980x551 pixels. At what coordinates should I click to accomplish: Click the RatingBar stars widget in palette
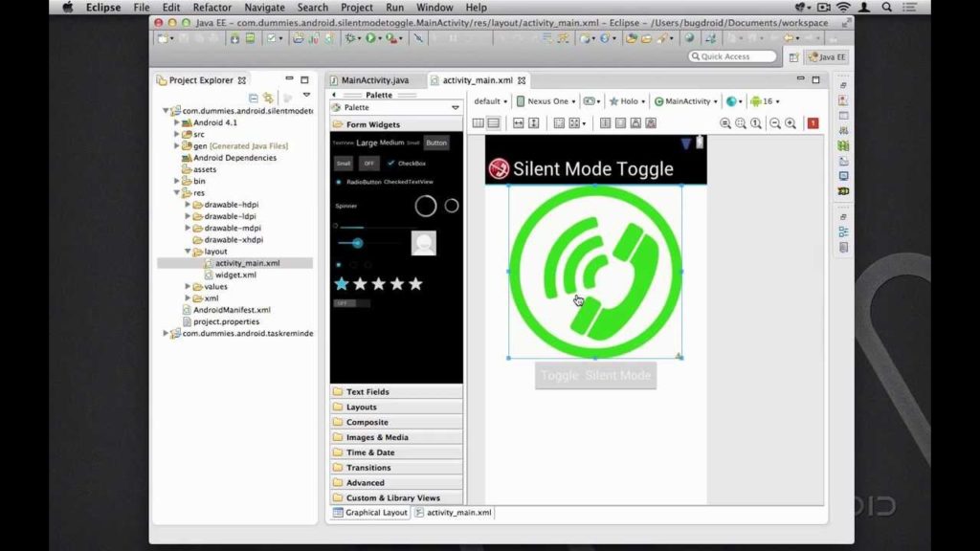pyautogui.click(x=378, y=284)
